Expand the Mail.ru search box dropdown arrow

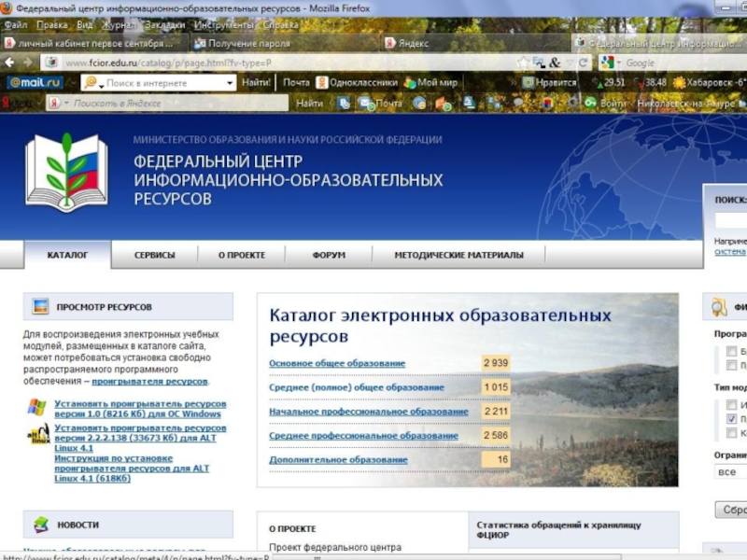[x=230, y=83]
